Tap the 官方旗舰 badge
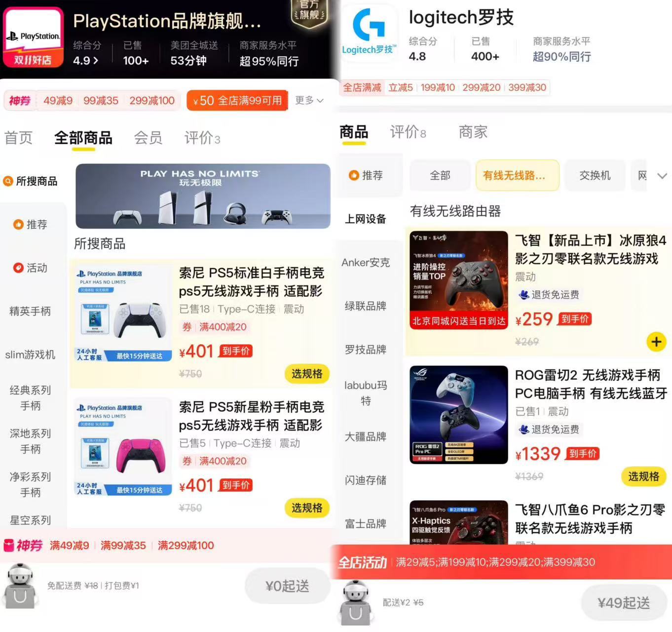This screenshot has height=632, width=672. 309,13
